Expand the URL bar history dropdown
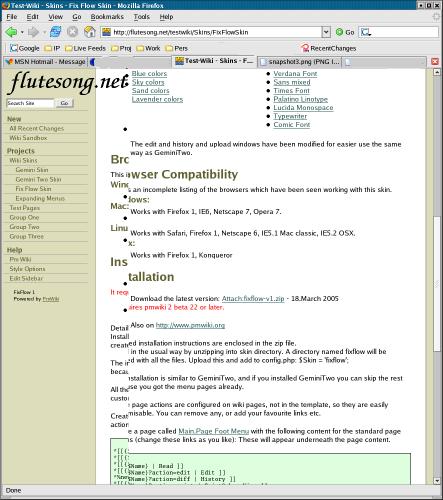The width and height of the screenshot is (443, 500). click(326, 32)
